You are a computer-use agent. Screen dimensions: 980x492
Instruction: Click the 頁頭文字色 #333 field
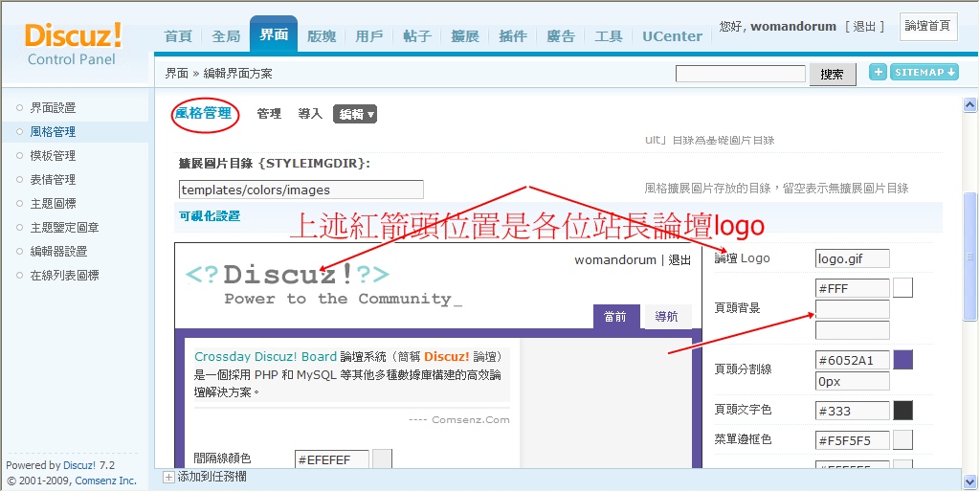[853, 411]
